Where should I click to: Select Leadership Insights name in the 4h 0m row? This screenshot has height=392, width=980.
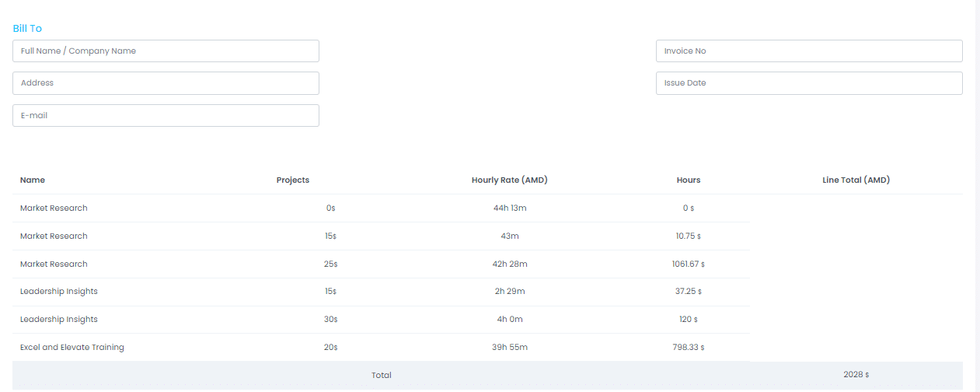pos(59,319)
